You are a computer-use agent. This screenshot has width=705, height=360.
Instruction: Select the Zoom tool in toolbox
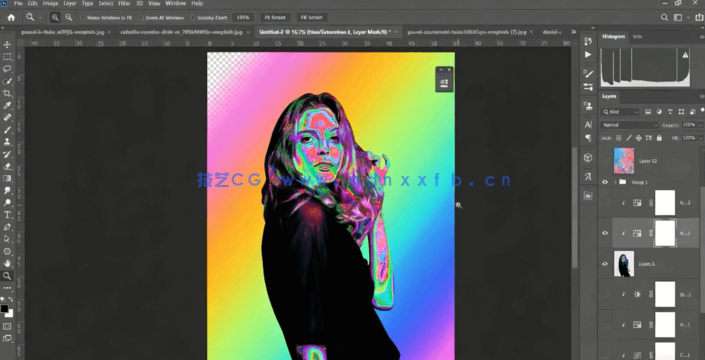tap(7, 276)
